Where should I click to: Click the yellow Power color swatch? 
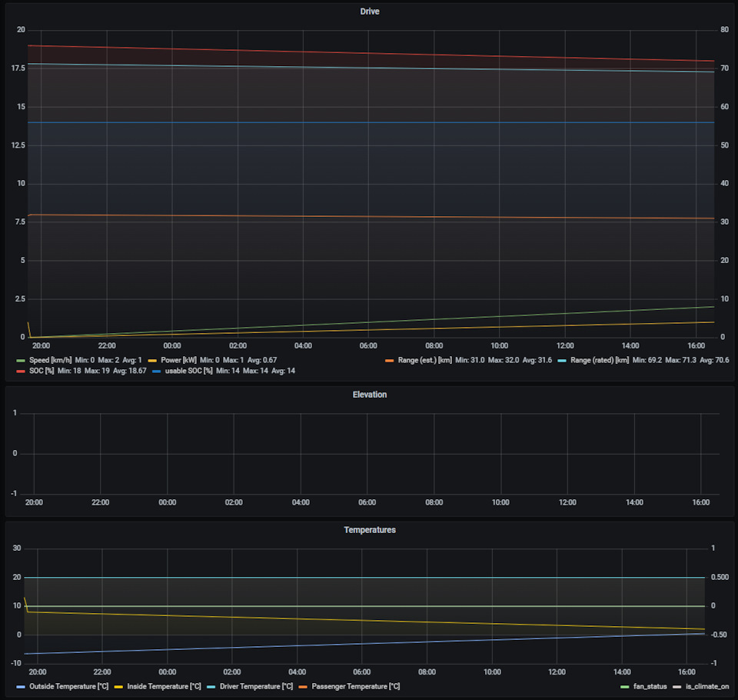coord(152,360)
